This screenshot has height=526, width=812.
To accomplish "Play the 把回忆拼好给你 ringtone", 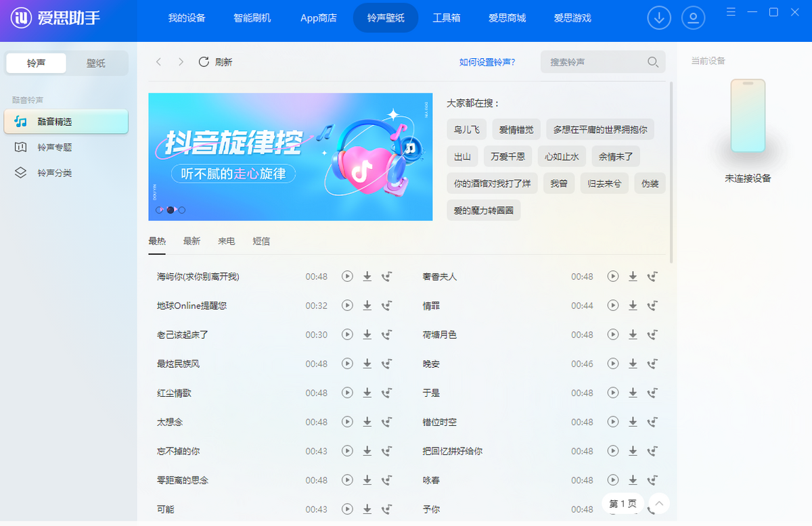I will [x=613, y=451].
